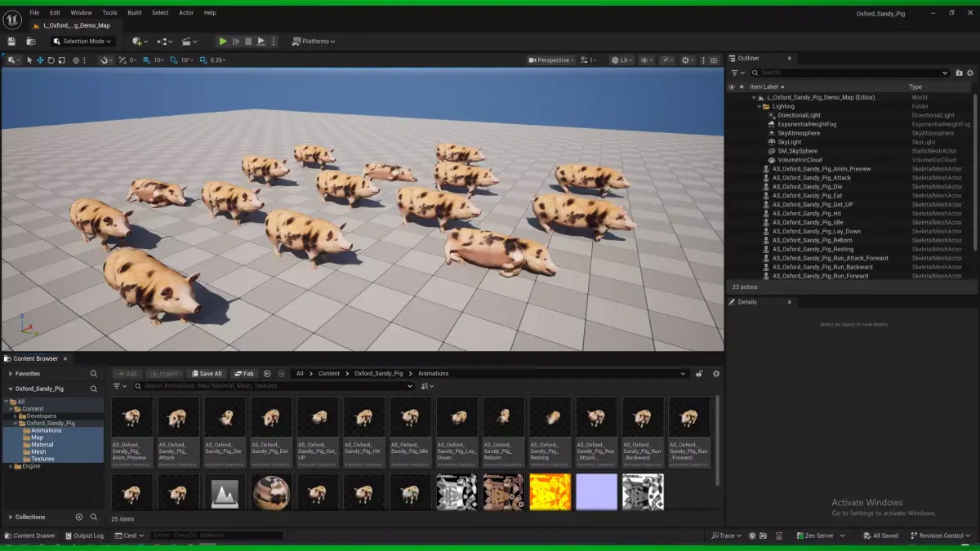Choose the Translate move gizmo tool

(x=40, y=60)
